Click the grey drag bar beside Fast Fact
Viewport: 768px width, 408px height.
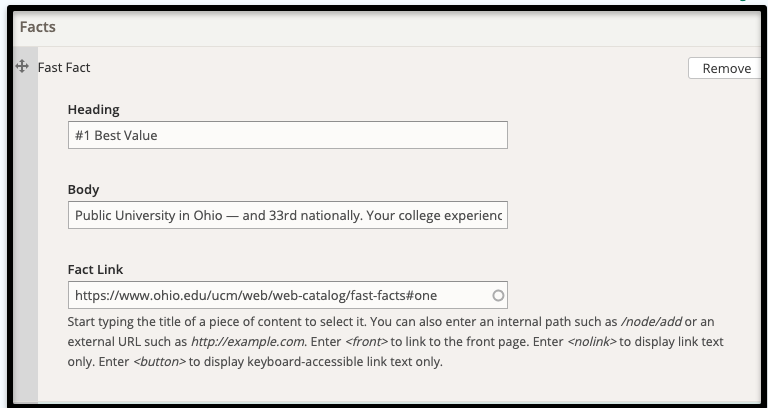click(26, 225)
